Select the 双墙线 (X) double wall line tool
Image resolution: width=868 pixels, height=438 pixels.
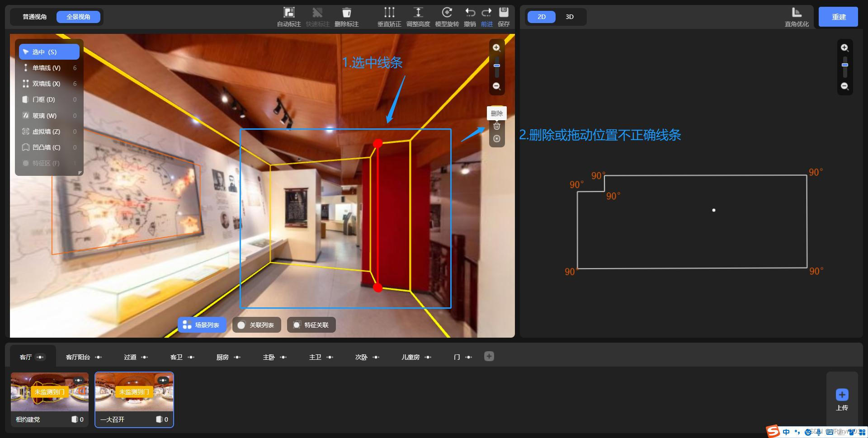(x=49, y=84)
